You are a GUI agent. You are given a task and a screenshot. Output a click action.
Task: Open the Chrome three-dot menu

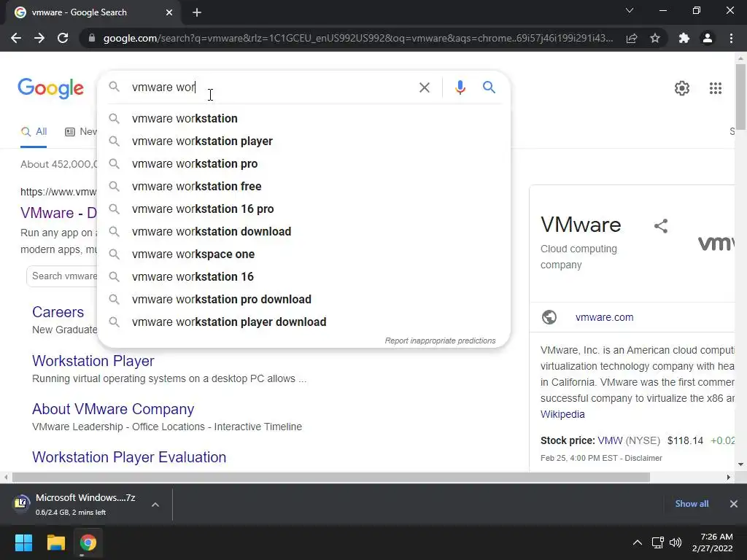[731, 38]
